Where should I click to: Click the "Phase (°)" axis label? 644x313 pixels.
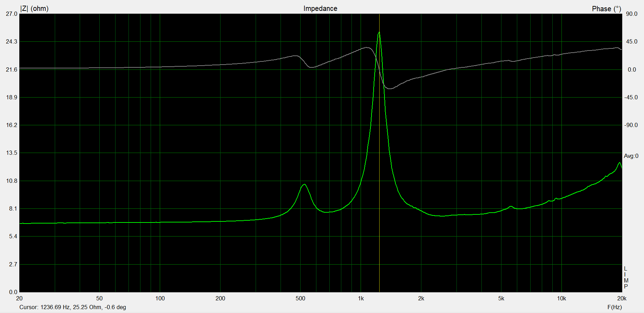(x=606, y=9)
